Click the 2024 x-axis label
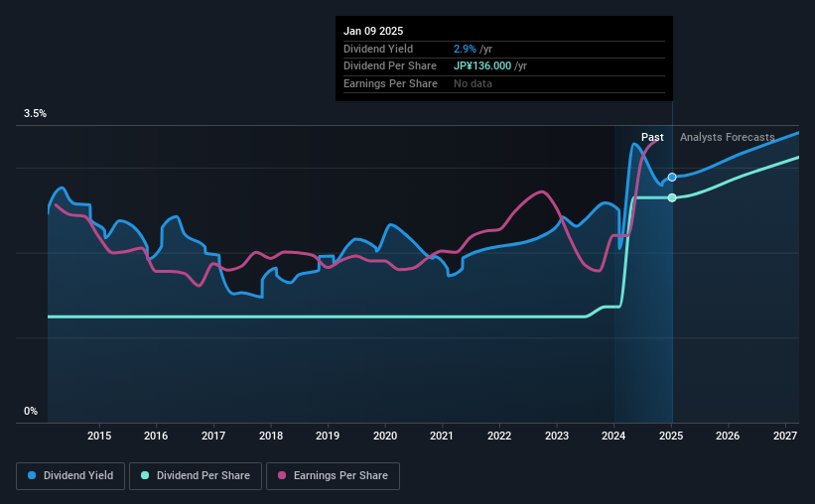 613,436
